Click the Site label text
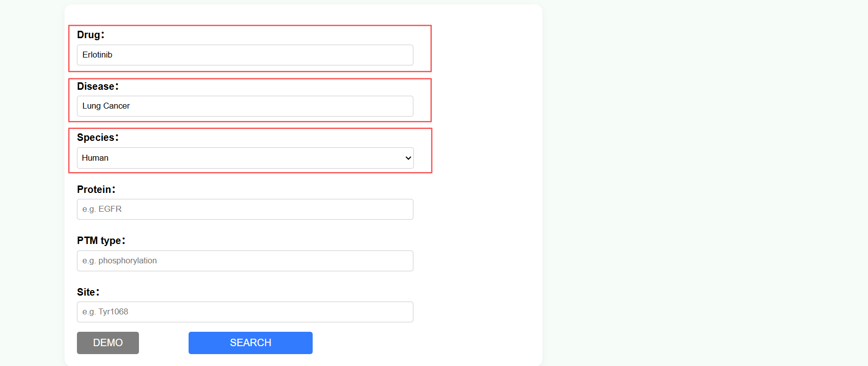868x366 pixels. tap(88, 292)
